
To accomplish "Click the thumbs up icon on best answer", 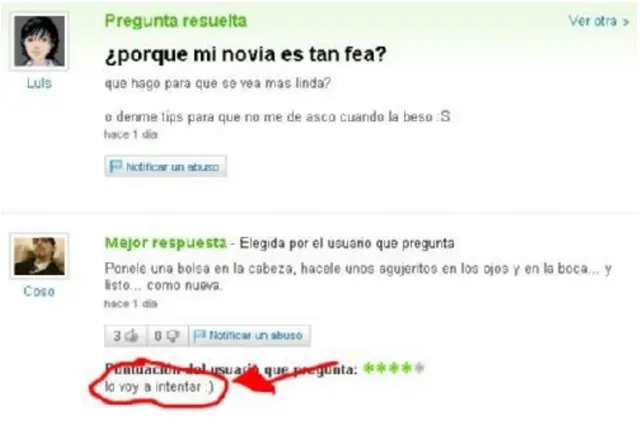I will point(132,335).
